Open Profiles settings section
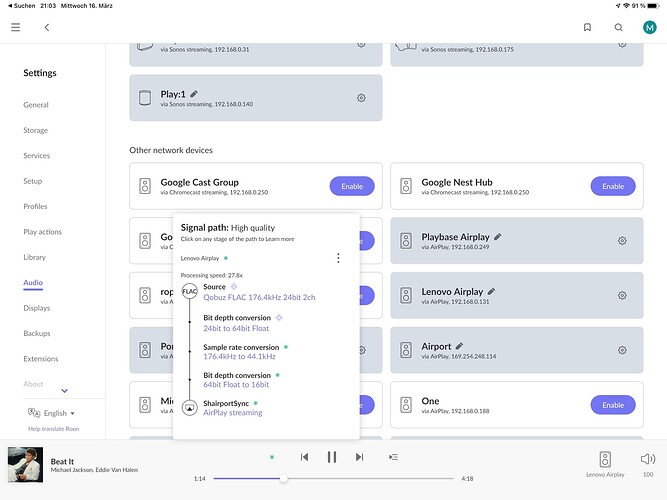Screen dimensions: 667x500 tap(35, 206)
